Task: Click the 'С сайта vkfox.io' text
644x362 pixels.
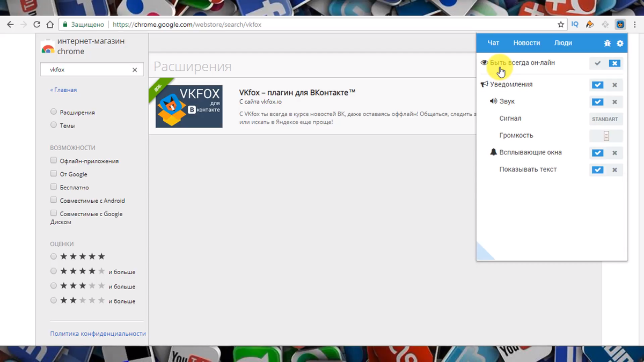Action: coord(260,101)
